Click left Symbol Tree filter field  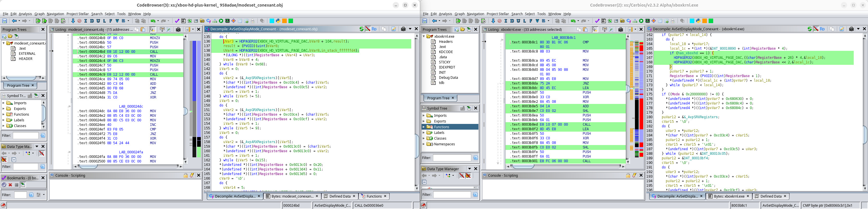point(25,136)
